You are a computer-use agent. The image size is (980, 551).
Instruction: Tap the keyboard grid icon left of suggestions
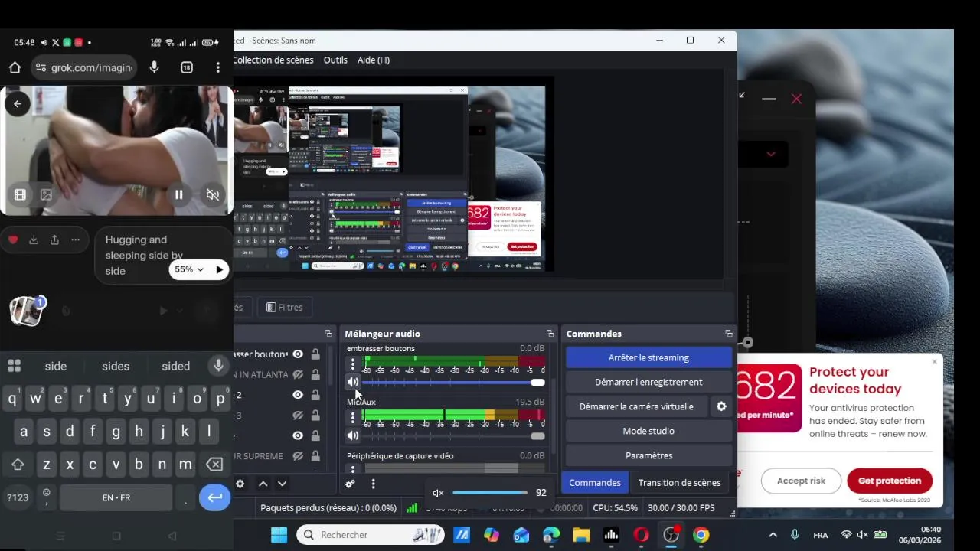[14, 366]
